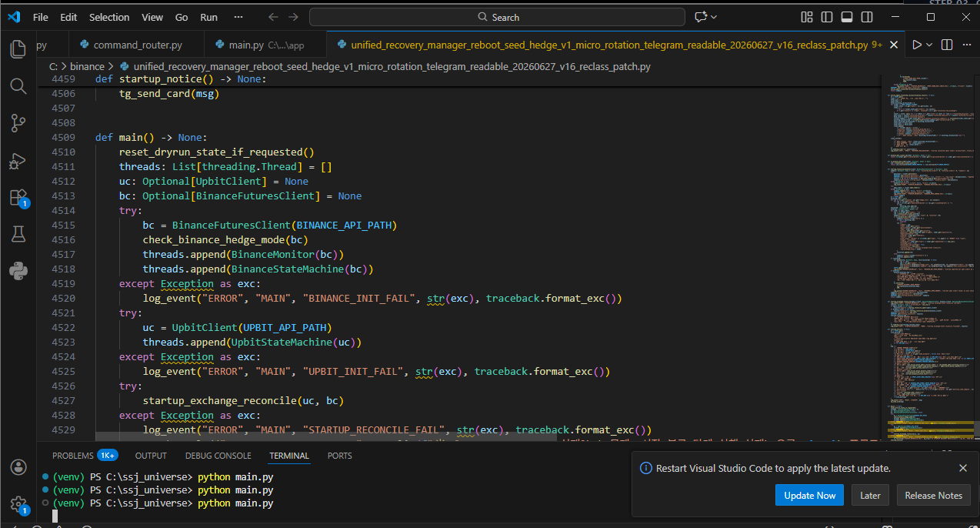Click startup_exchange_reconcile(uc, bc) line

point(243,400)
